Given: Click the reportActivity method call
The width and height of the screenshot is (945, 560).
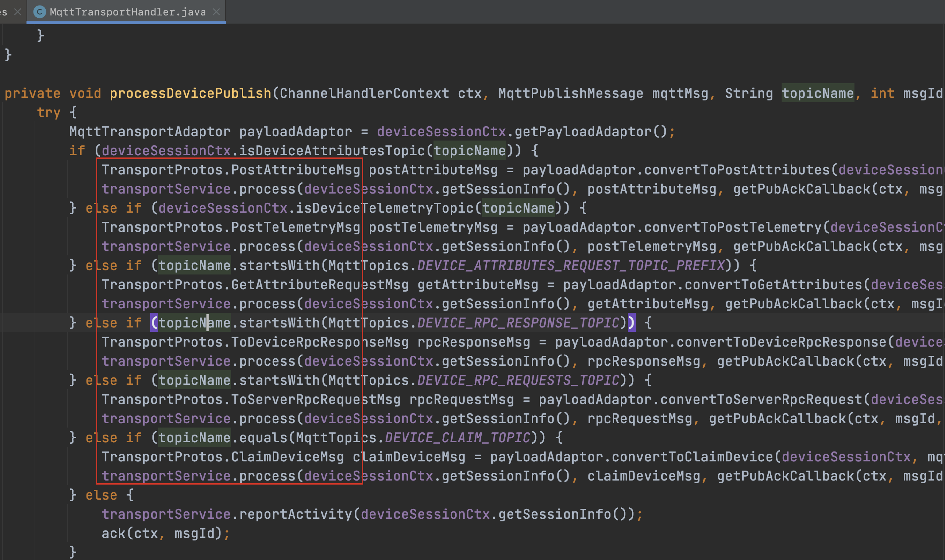Looking at the screenshot, I should 295,514.
